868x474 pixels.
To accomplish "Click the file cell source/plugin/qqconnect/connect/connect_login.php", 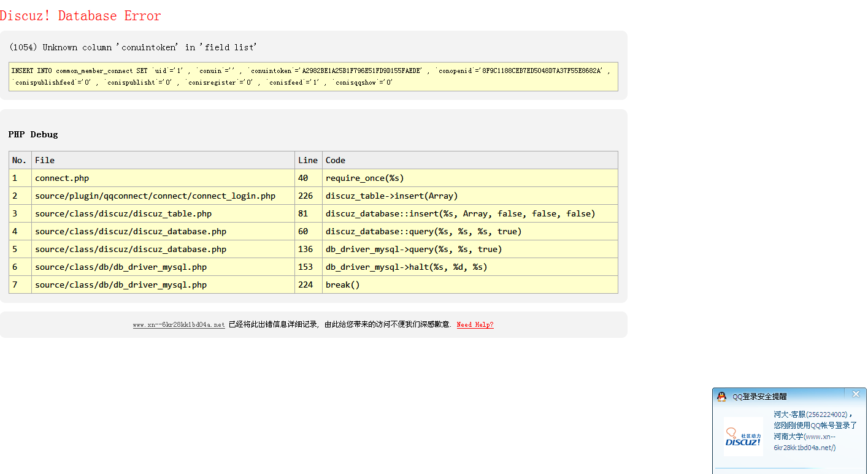I will (x=163, y=196).
